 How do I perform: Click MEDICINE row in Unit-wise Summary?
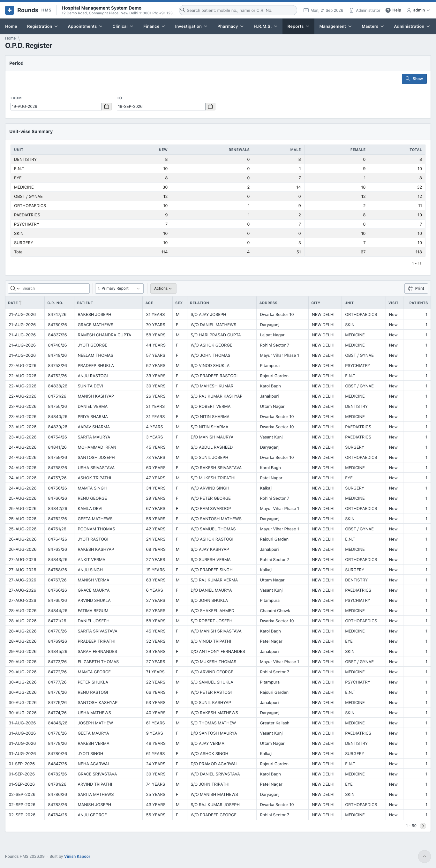tap(218, 187)
